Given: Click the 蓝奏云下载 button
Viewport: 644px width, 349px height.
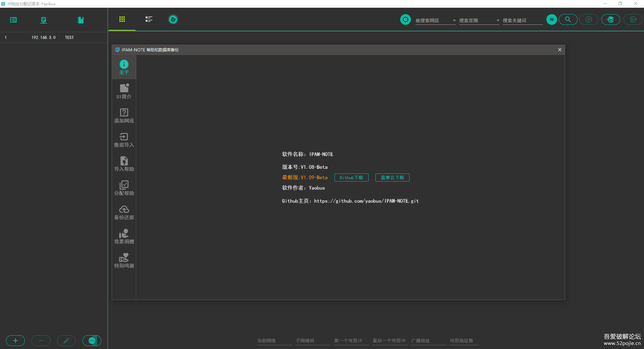Looking at the screenshot, I should [x=392, y=178].
